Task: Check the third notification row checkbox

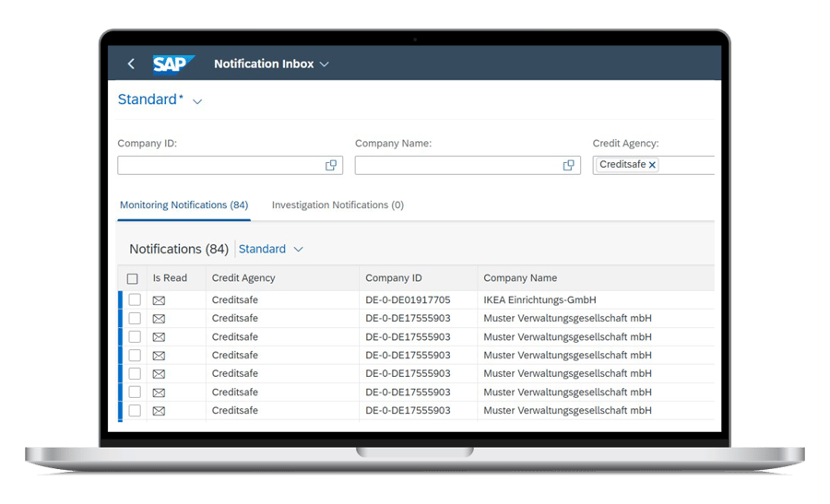Action: [x=135, y=336]
